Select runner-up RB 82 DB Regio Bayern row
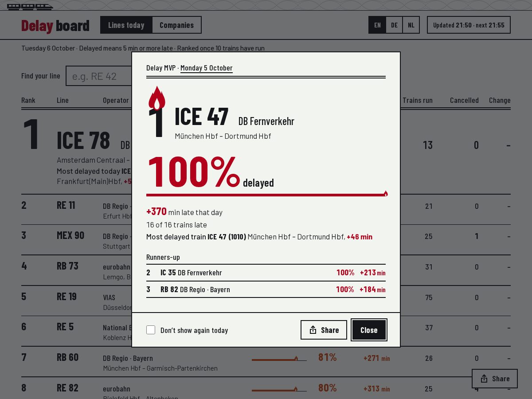The height and width of the screenshot is (399, 532). click(266, 289)
